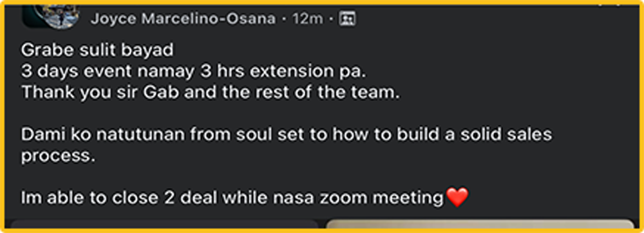Click the phrase 'solid sales' in the post

tap(506, 135)
